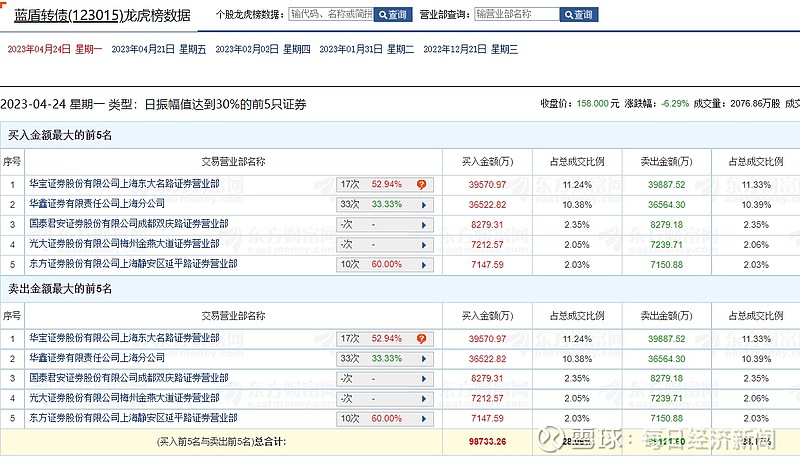Focus the 营业部名称 search input field
Viewport: 800px width, 464px height.
click(517, 14)
